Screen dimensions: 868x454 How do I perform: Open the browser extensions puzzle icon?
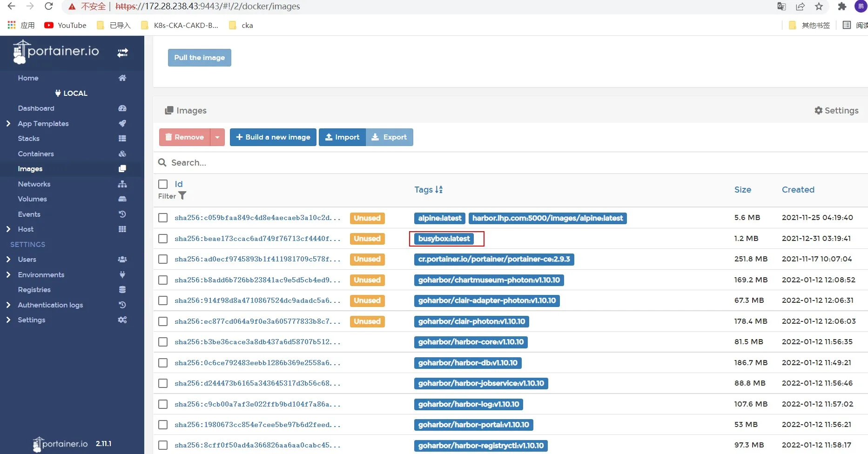[842, 7]
